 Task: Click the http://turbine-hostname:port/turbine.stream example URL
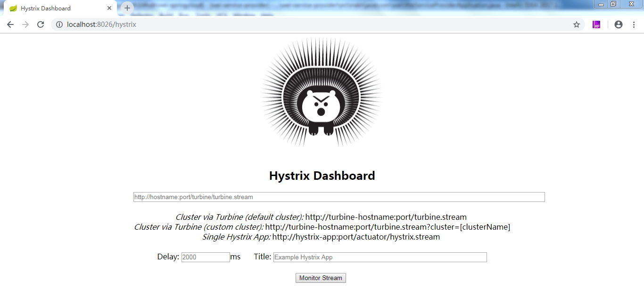click(x=386, y=217)
